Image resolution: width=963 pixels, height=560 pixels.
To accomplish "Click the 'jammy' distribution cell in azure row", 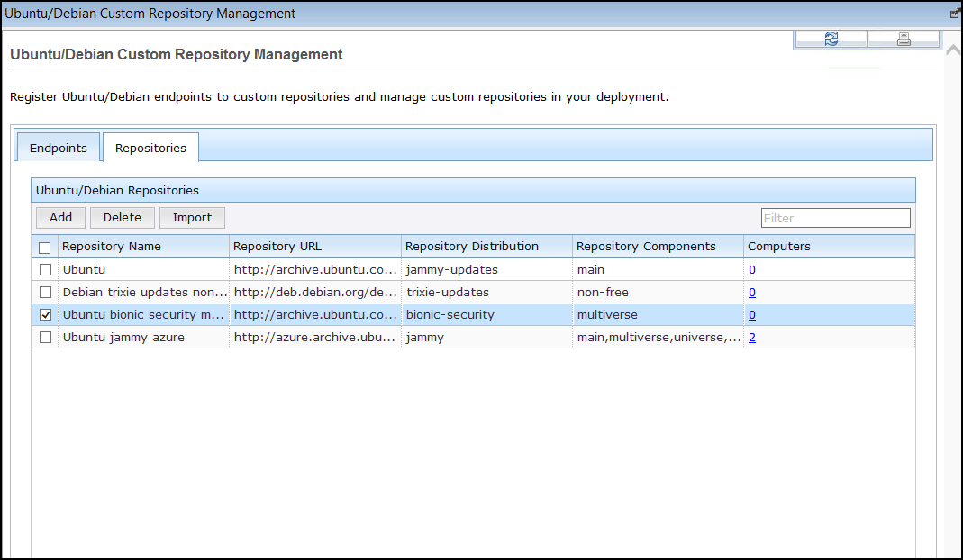I will [x=487, y=337].
